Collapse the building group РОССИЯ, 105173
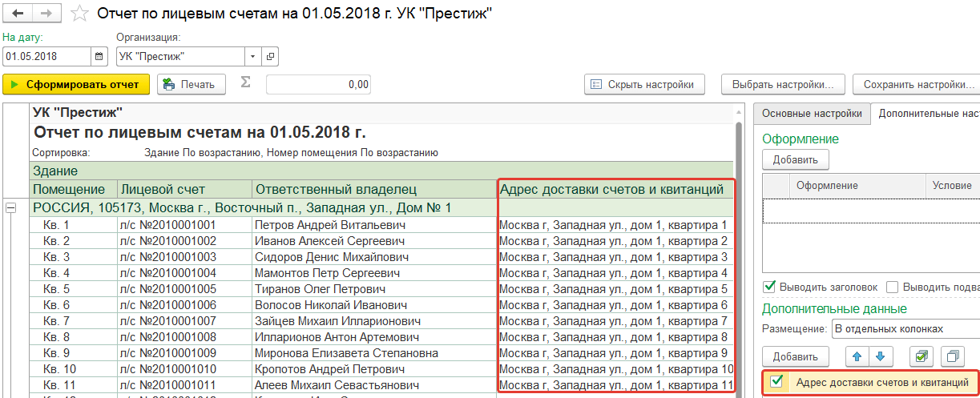 point(11,207)
